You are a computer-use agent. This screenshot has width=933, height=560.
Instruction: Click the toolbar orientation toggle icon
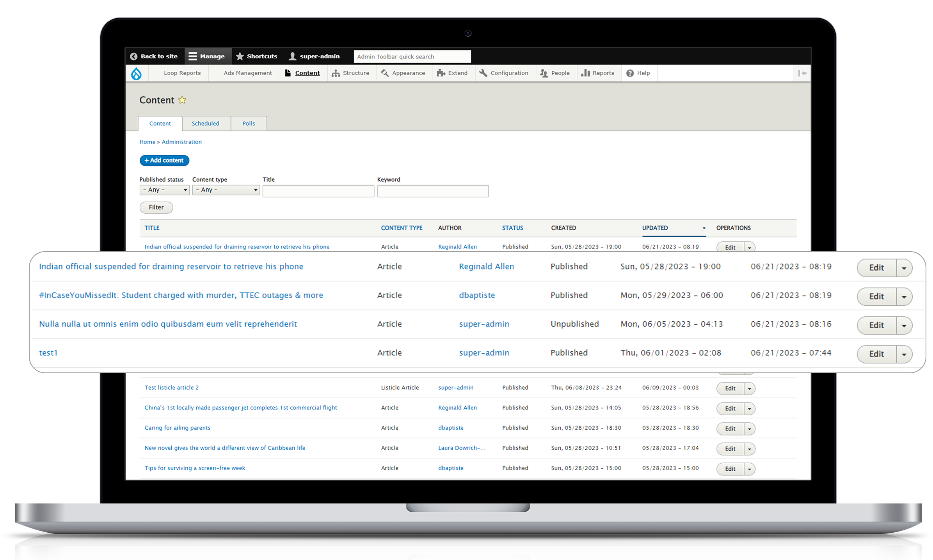tap(802, 73)
